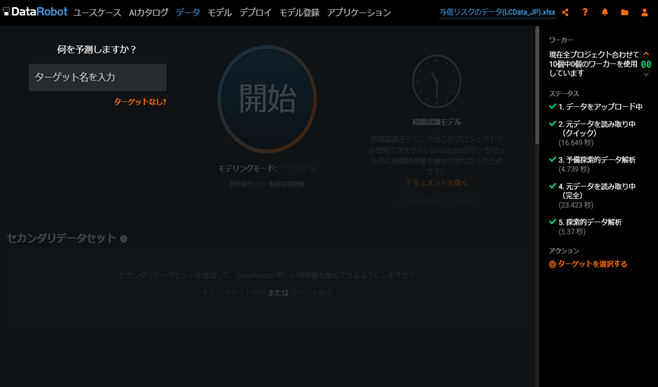The height and width of the screenshot is (387, 658).
Task: Click the 何を予測しますか? heading
Action: pyautogui.click(x=97, y=50)
